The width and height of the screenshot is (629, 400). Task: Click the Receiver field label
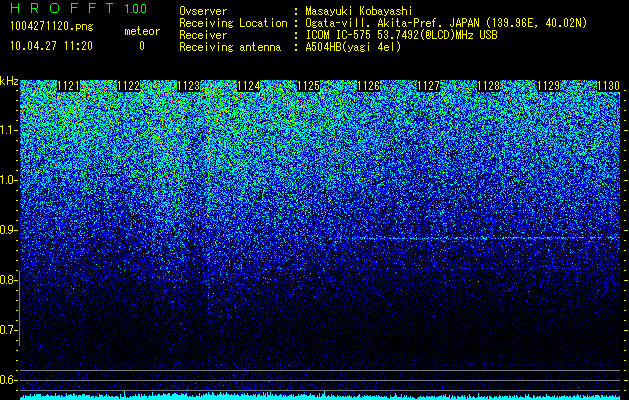click(x=203, y=35)
